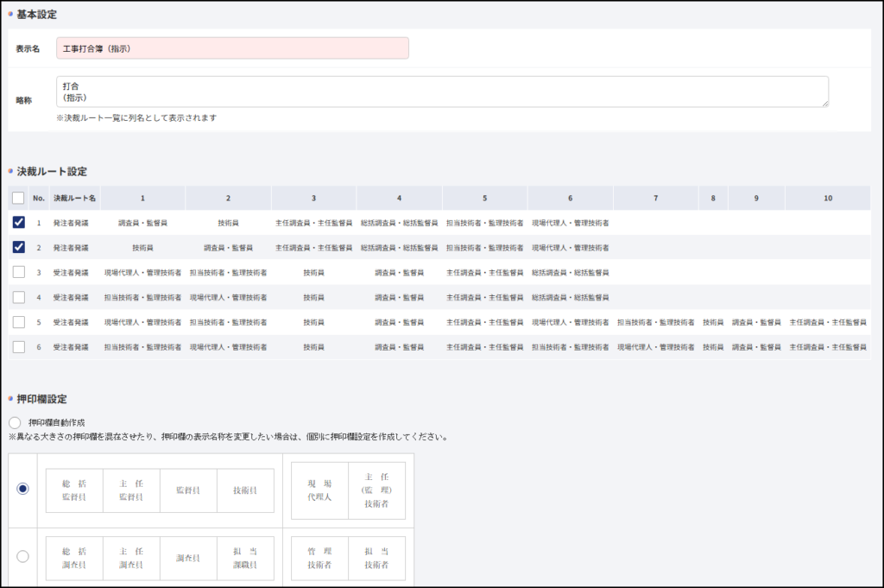Click the 決裁ルート名 column header
884x588 pixels.
tap(74, 198)
